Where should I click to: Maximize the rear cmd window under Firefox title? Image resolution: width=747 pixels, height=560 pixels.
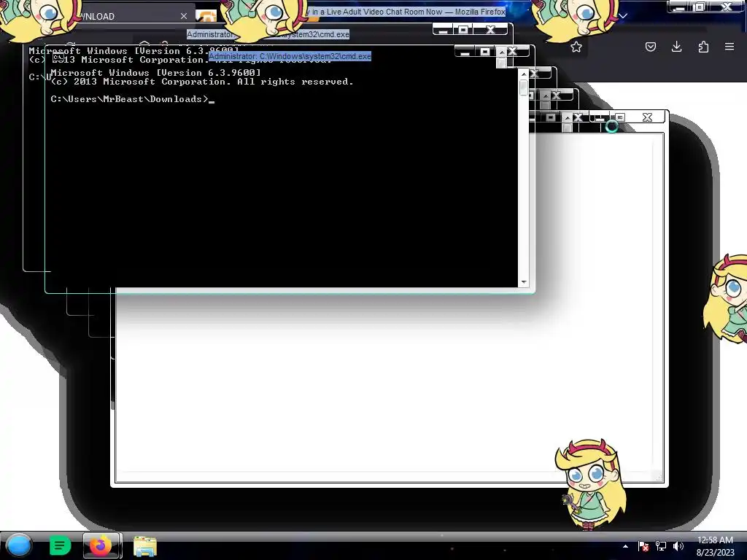point(463,30)
